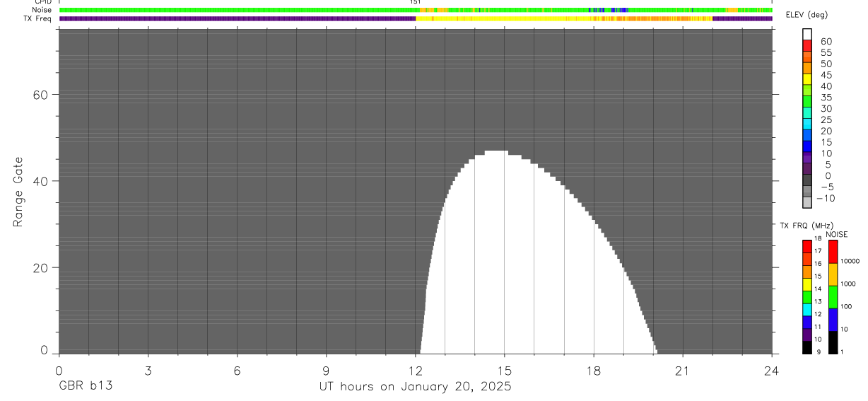Click the x-axis tick label "3"
The image size is (868, 401).
click(x=148, y=371)
